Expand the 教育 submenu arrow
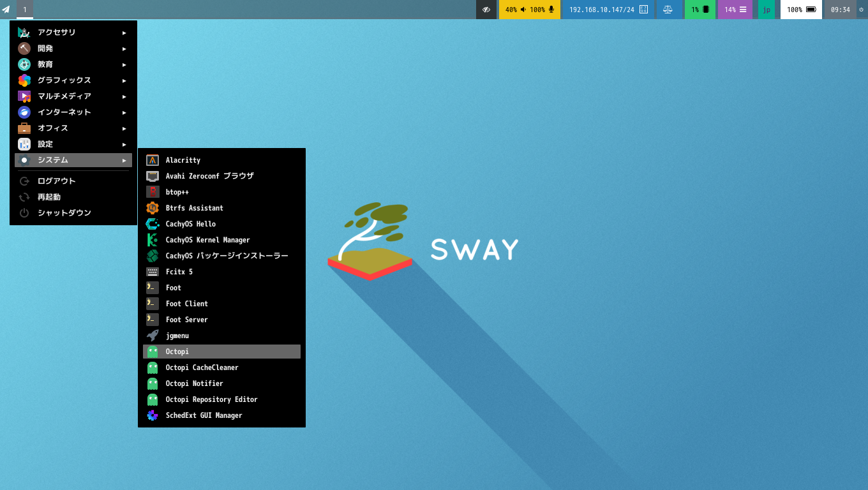 click(x=124, y=64)
